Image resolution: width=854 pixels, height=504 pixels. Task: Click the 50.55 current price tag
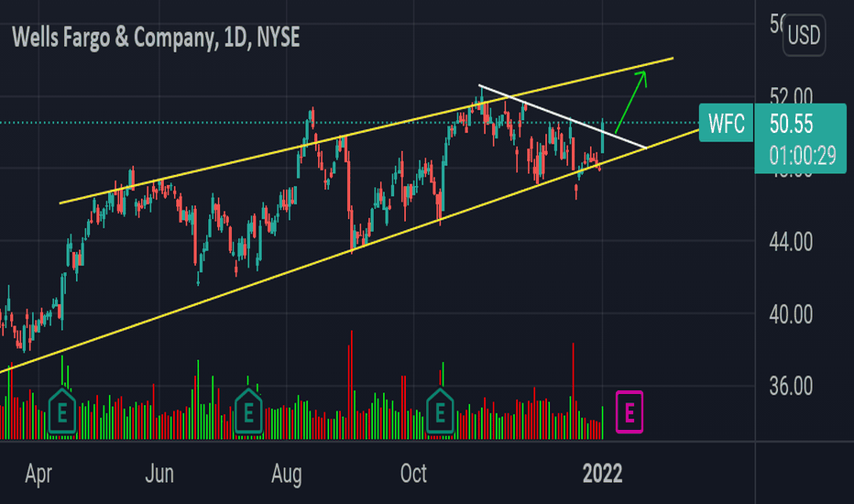792,125
